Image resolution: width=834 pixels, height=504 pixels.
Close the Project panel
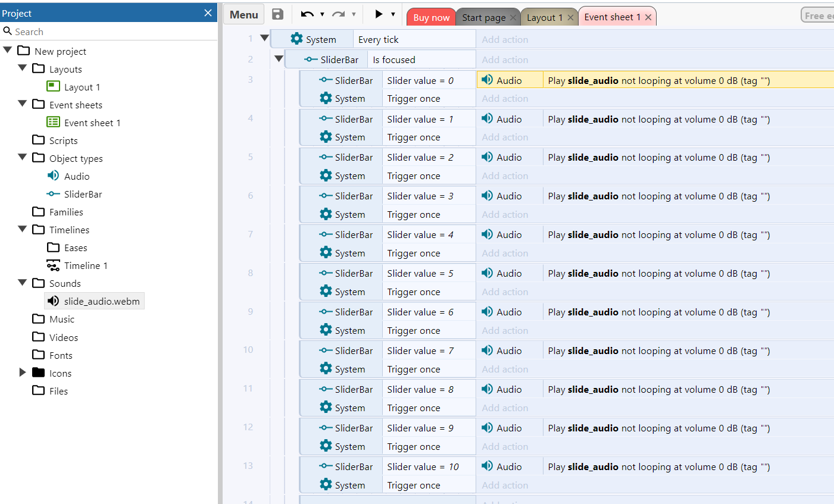(208, 13)
